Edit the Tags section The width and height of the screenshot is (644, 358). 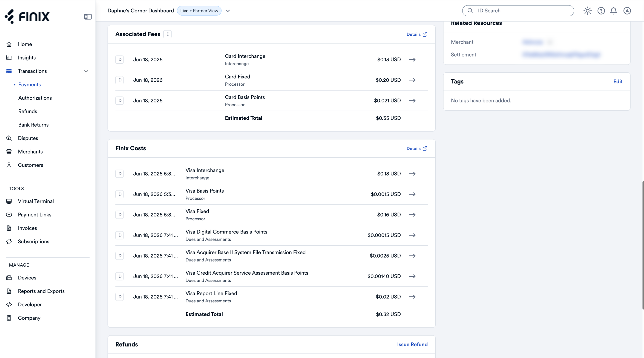tap(618, 81)
